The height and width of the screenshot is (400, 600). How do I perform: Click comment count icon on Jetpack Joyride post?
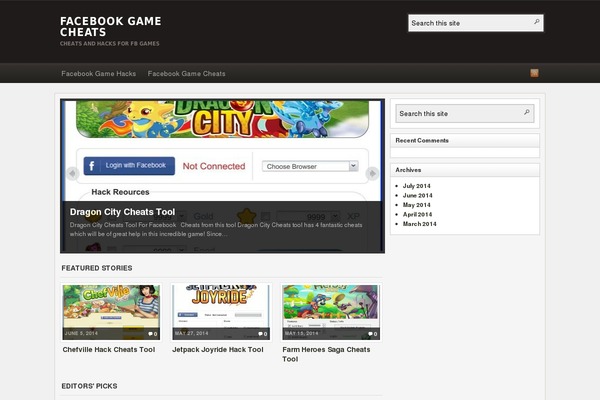tap(263, 334)
